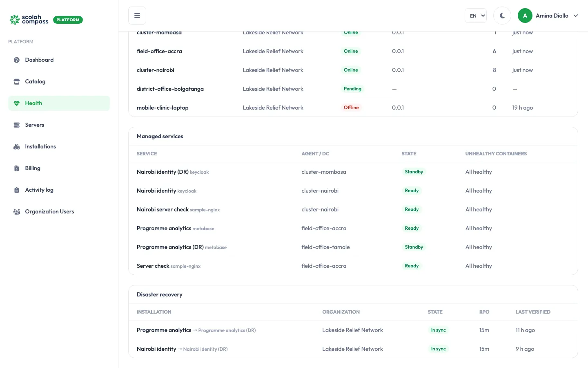
Task: Click the field-office-tamale agent cell
Action: (325, 247)
